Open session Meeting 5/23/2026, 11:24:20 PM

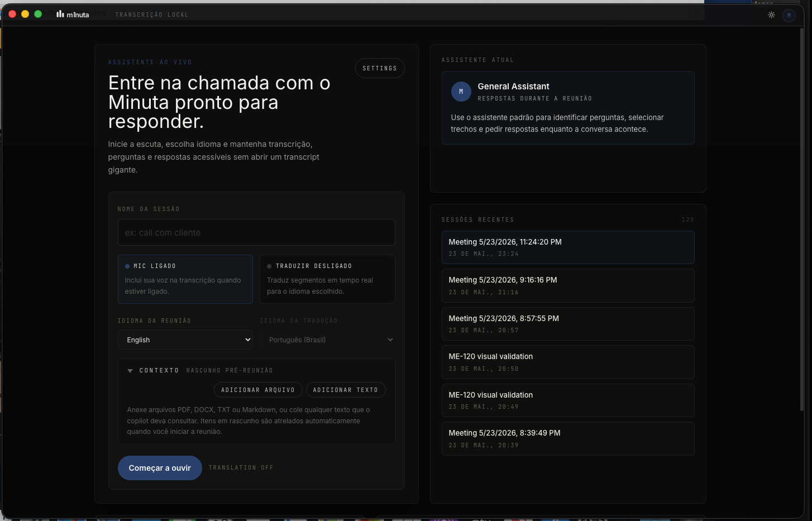568,247
